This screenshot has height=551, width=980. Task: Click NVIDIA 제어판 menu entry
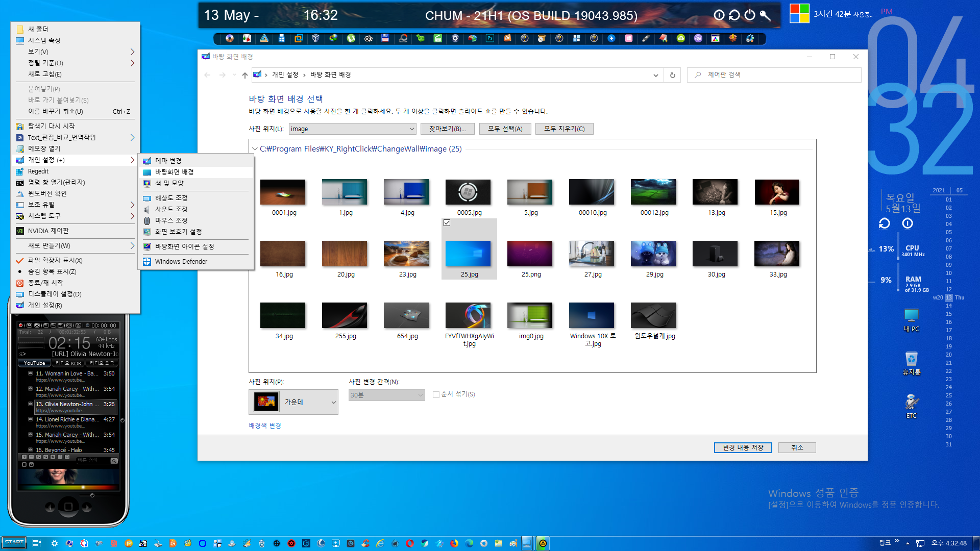pos(75,231)
